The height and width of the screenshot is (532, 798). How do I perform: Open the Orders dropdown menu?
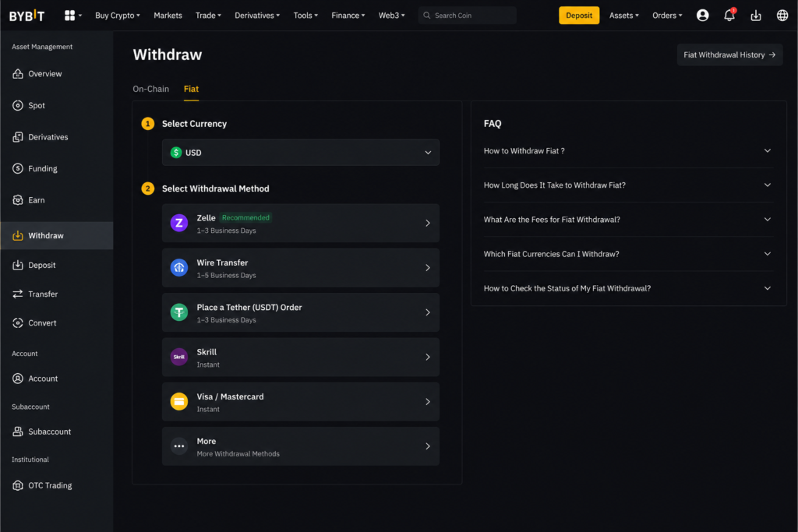pyautogui.click(x=667, y=16)
